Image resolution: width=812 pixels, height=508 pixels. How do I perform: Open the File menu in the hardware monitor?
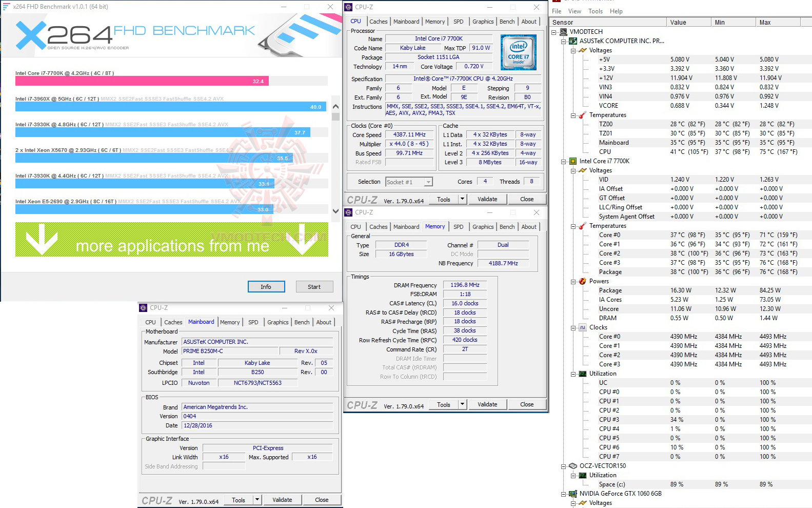(557, 11)
